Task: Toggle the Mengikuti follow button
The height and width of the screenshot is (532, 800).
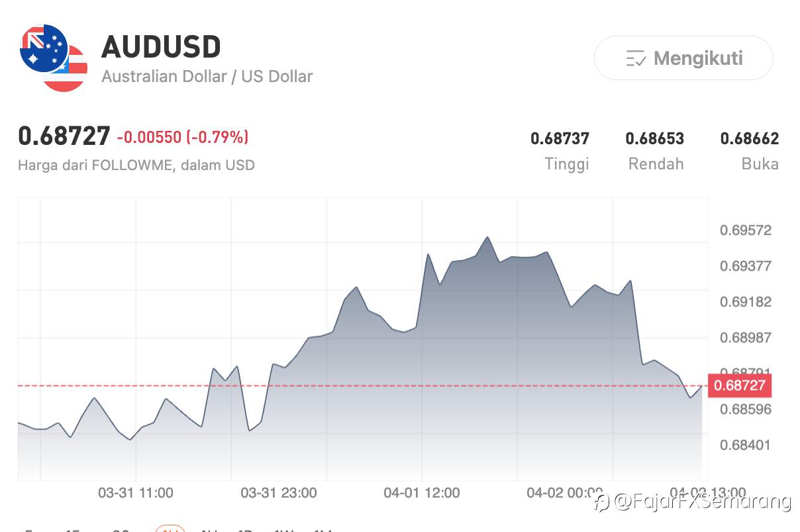Action: pyautogui.click(x=683, y=58)
